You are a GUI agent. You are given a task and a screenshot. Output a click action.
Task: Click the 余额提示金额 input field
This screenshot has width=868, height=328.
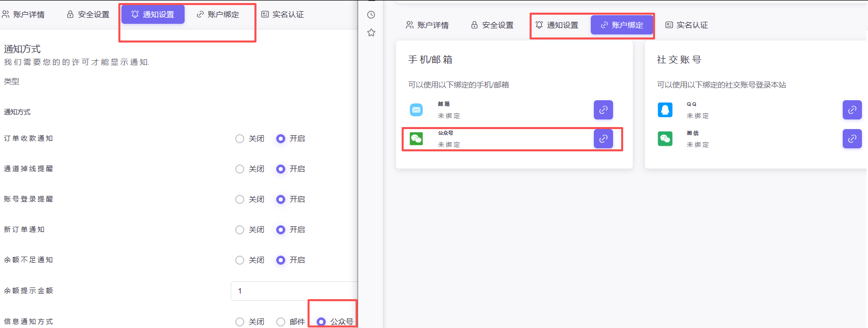[x=293, y=291]
